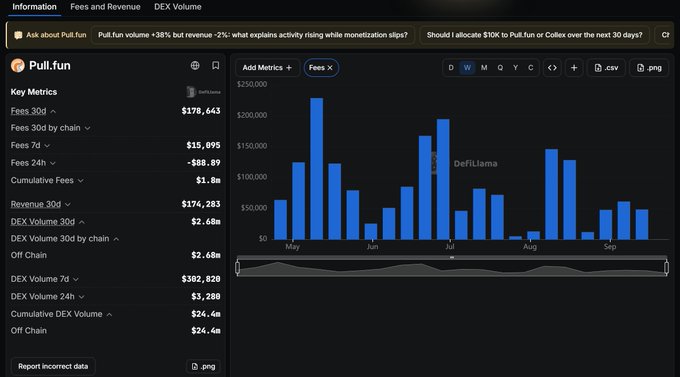Switch chart grouping to Monthly (M)
This screenshot has width=680, height=377.
pyautogui.click(x=484, y=68)
